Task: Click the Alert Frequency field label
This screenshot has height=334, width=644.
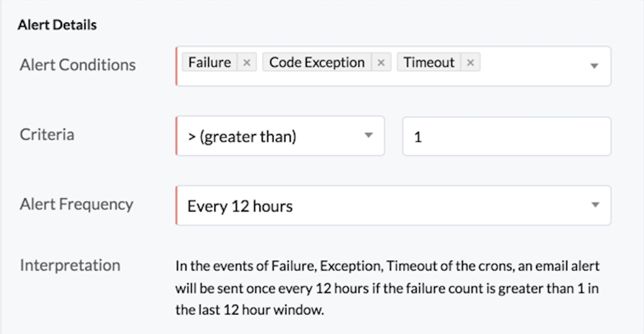Action: 77,204
